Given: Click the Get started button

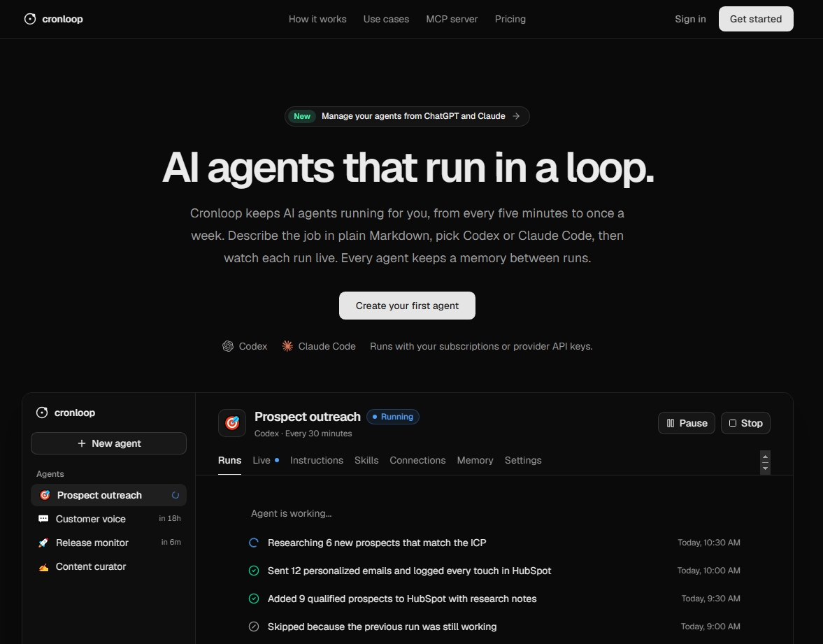Looking at the screenshot, I should click(756, 19).
